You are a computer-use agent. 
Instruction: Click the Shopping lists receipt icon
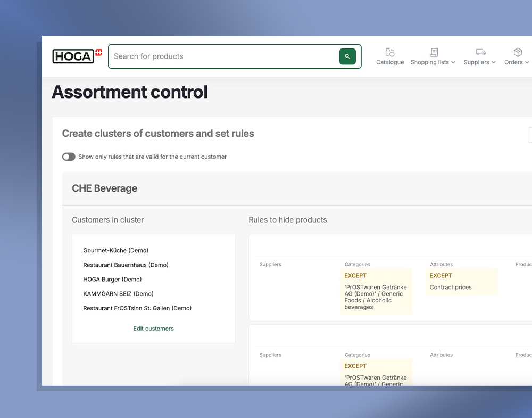click(434, 52)
